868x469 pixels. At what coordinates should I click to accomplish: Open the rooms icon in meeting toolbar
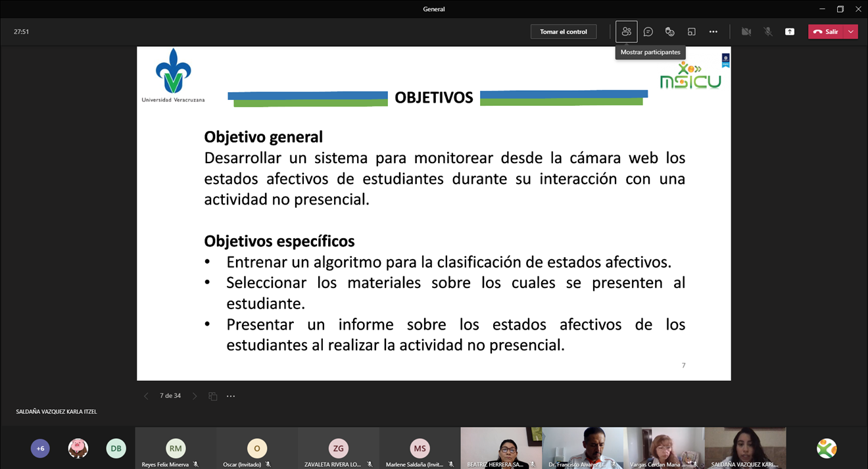coord(692,32)
